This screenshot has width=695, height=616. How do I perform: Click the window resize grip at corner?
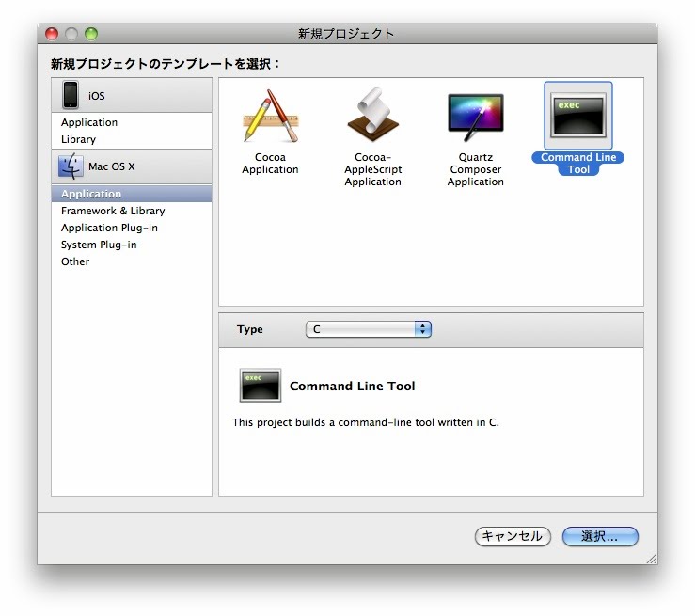651,558
